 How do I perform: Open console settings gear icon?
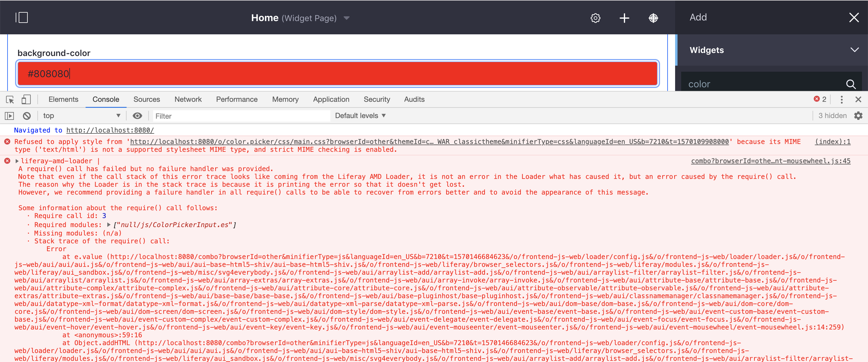(858, 116)
